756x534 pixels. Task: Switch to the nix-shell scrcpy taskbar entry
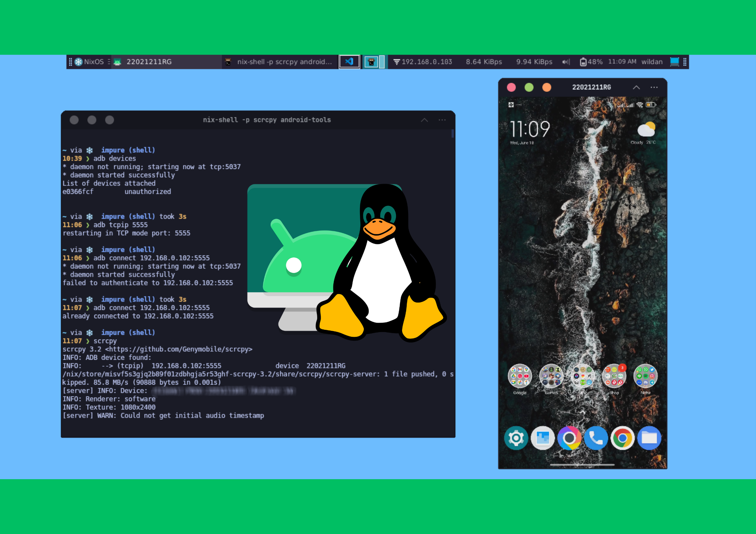coord(280,62)
